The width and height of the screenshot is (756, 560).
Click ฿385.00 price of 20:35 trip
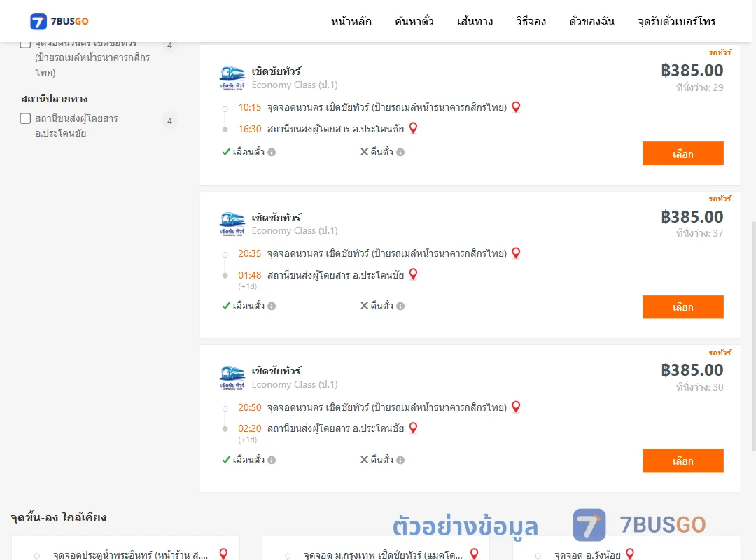(x=692, y=216)
